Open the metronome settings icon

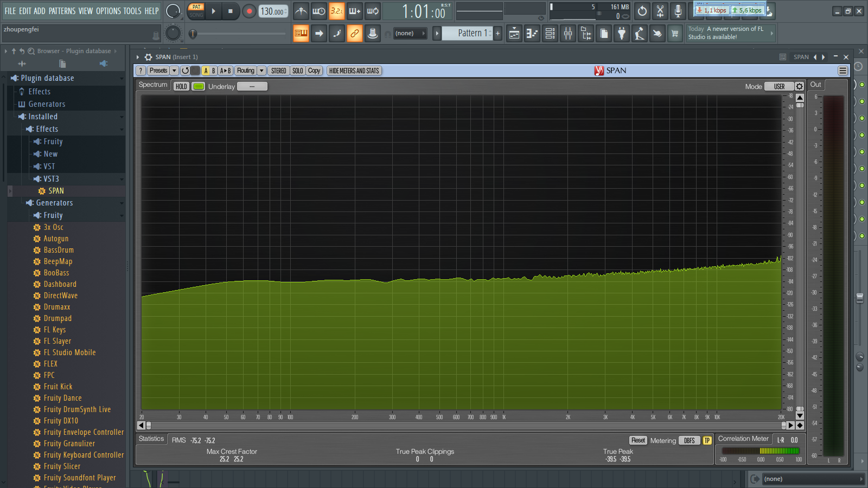click(301, 11)
